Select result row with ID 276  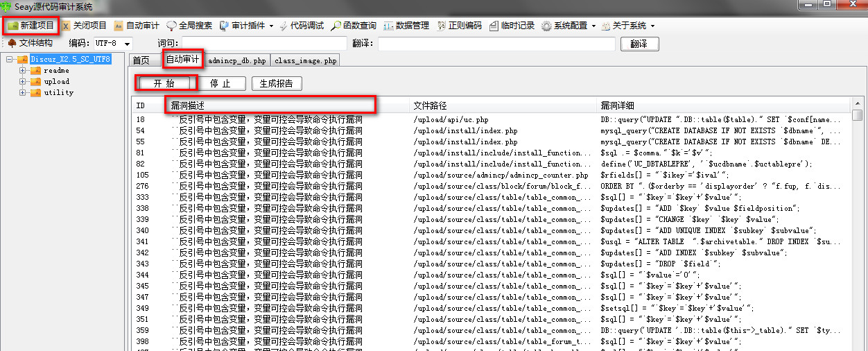point(491,186)
